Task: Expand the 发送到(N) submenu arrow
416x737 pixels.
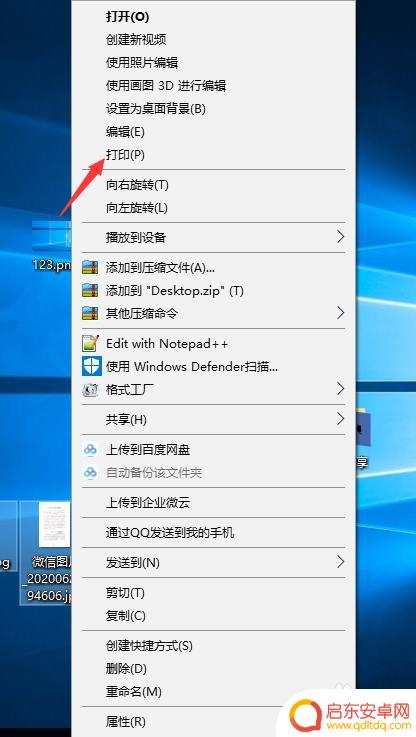Action: (341, 562)
